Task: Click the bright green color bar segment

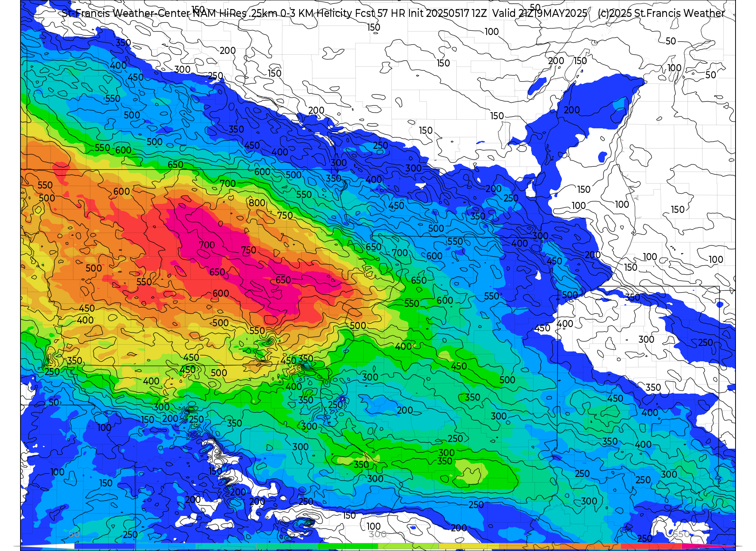Action: 348,546
